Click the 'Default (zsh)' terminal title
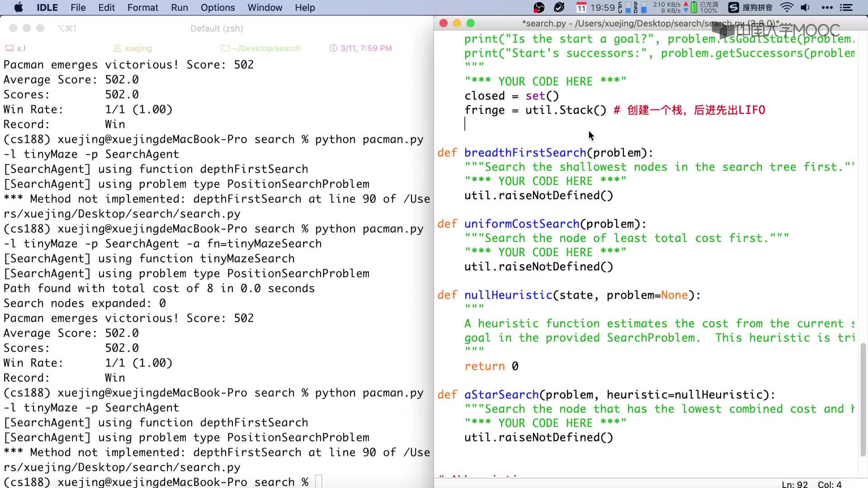The image size is (868, 488). (x=217, y=28)
